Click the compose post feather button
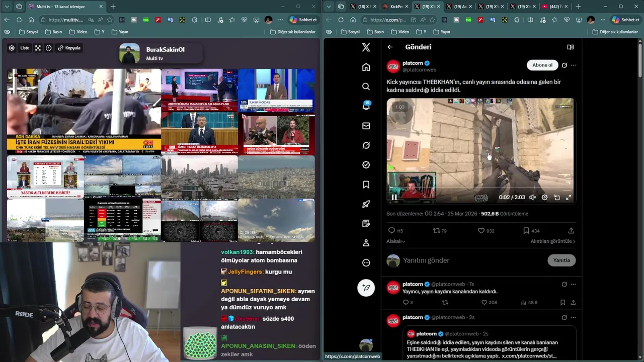The height and width of the screenshot is (362, 644). click(366, 288)
